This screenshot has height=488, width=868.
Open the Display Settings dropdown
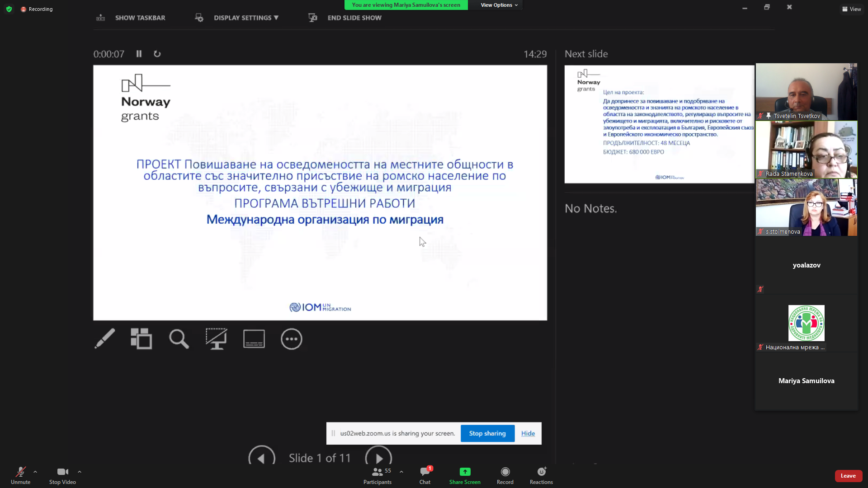[246, 18]
